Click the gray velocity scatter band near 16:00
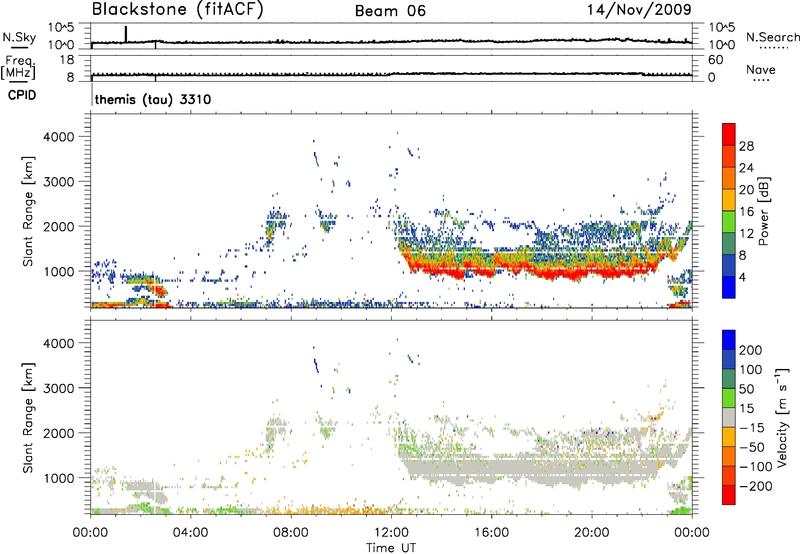 (x=491, y=467)
